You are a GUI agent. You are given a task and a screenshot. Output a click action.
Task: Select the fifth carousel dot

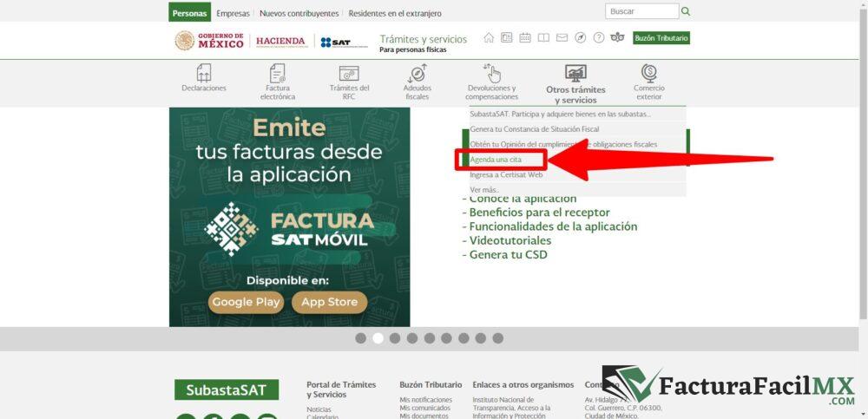(x=430, y=338)
